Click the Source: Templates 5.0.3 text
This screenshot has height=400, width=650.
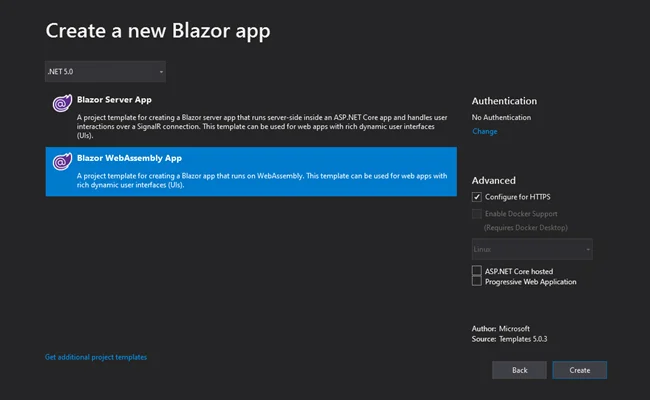(x=509, y=339)
